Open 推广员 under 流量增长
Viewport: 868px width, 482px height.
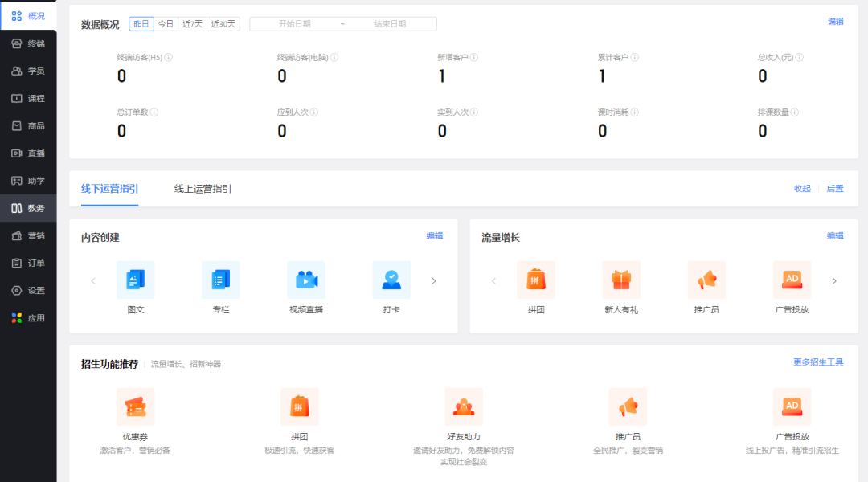[706, 280]
